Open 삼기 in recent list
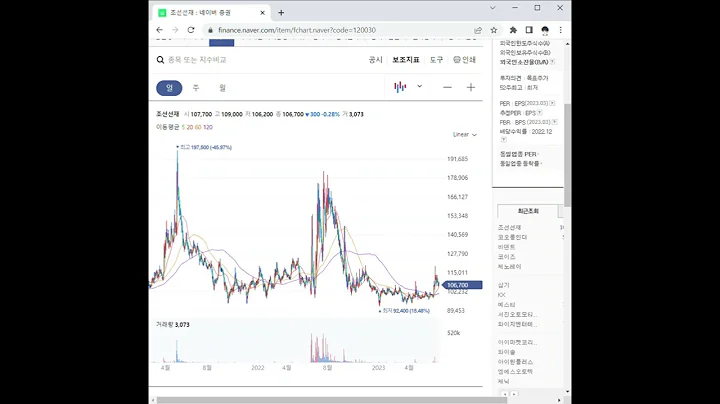The image size is (720, 404). point(503,285)
